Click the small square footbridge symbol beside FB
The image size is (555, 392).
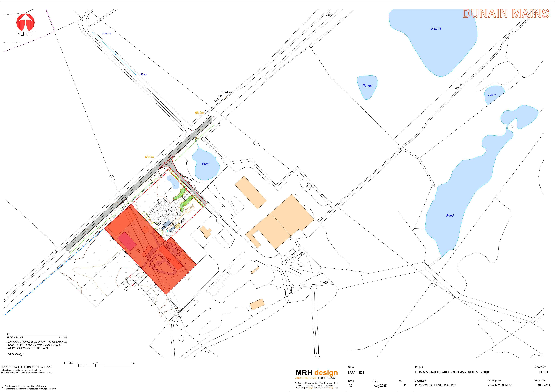click(507, 127)
